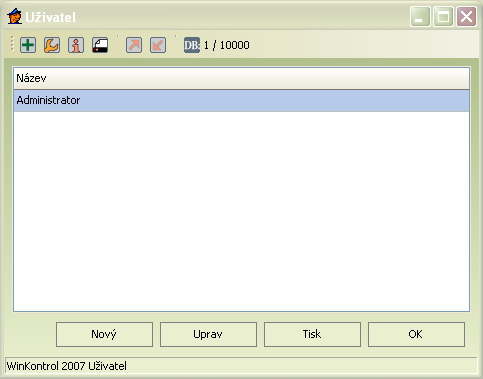Click the green plus add-user icon
Viewport: 483px width, 379px height.
point(28,45)
